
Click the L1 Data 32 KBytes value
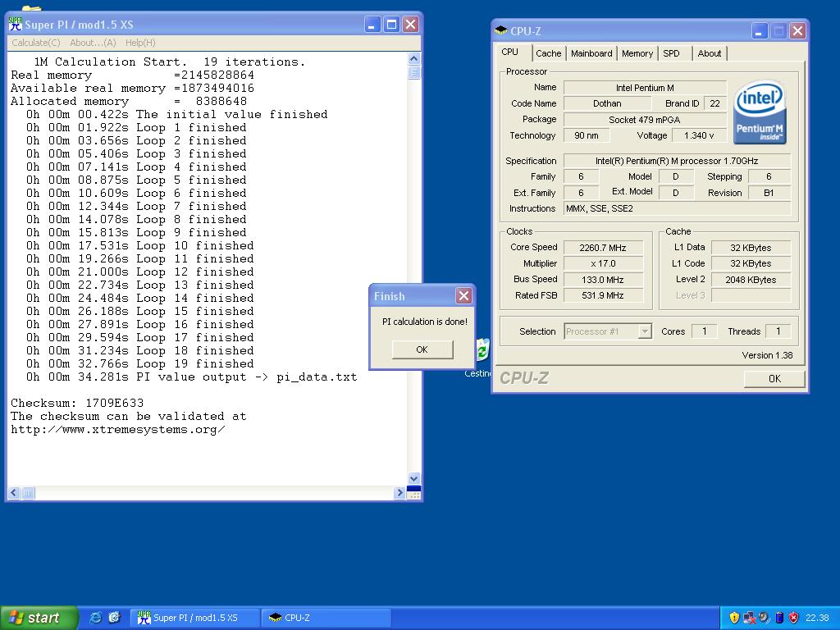point(751,248)
